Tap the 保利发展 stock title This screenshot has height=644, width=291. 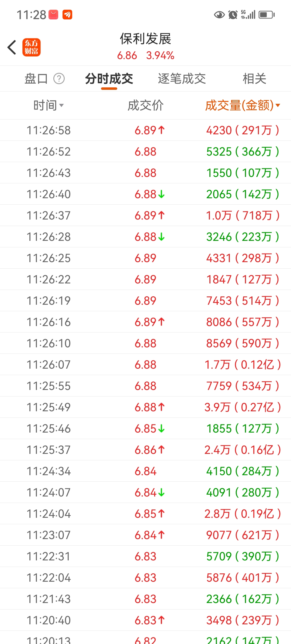pos(145,39)
